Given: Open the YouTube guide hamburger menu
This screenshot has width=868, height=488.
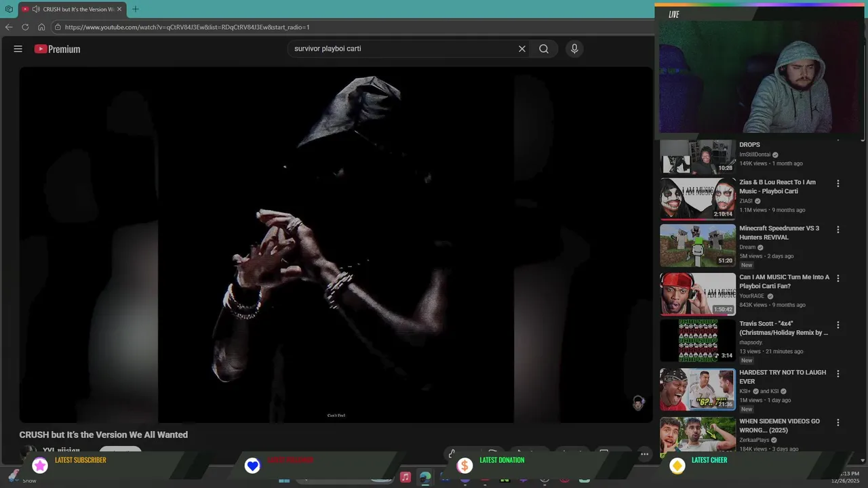Looking at the screenshot, I should click(18, 49).
